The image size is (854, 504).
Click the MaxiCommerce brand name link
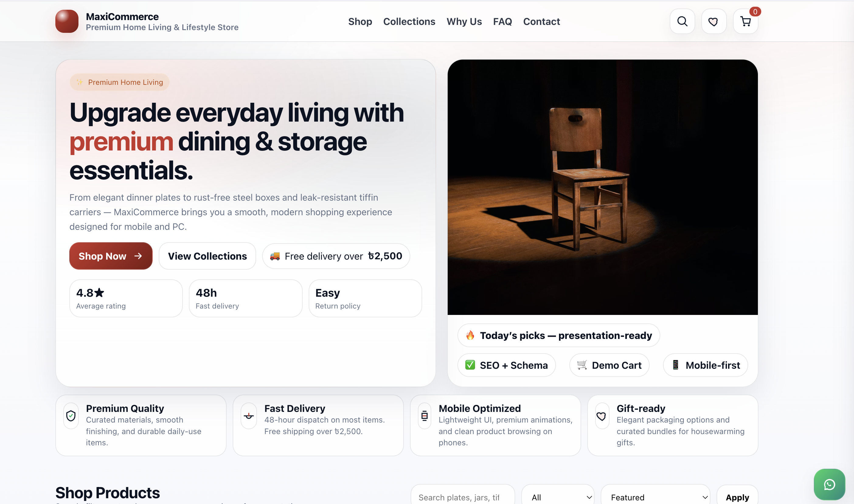[x=122, y=16]
